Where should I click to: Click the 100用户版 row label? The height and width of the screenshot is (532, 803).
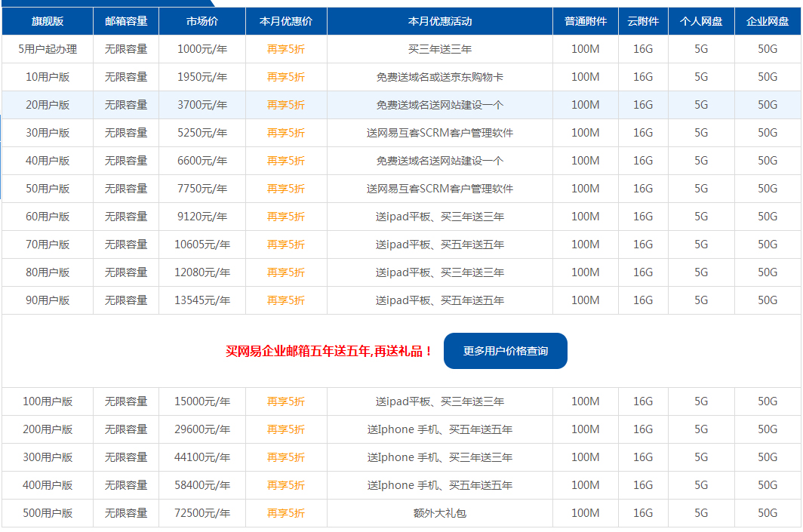pyautogui.click(x=48, y=401)
